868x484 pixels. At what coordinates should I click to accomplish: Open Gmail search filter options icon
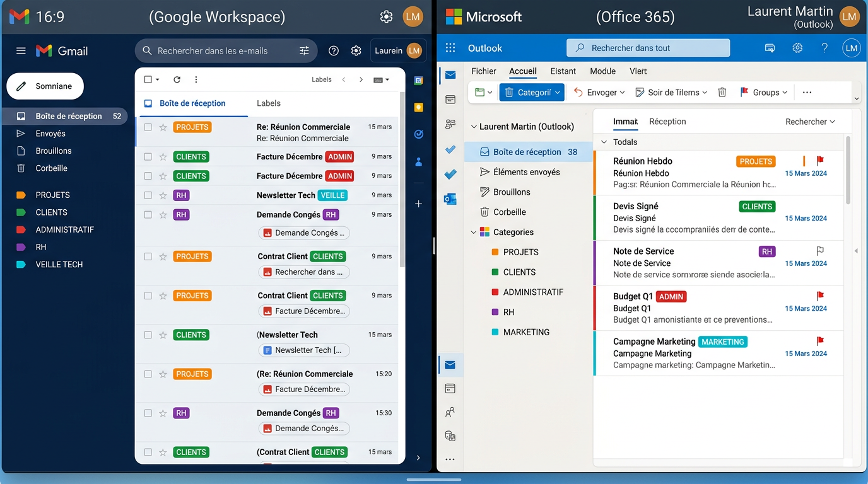click(x=304, y=51)
